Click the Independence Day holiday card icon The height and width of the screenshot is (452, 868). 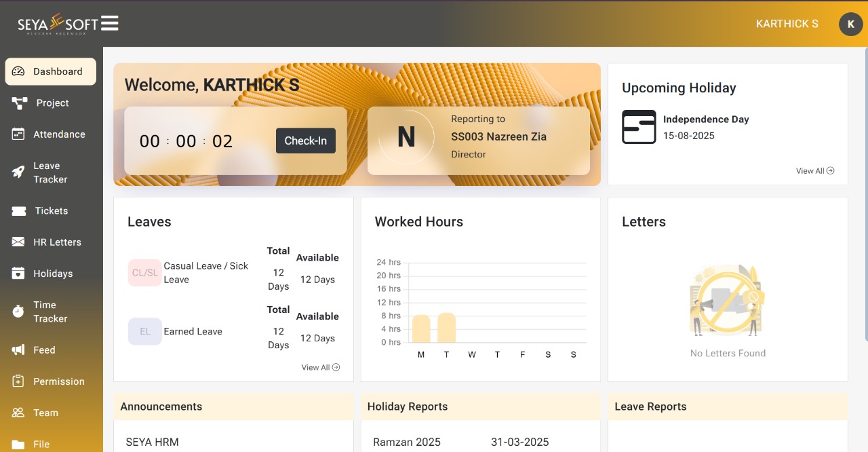pos(639,127)
